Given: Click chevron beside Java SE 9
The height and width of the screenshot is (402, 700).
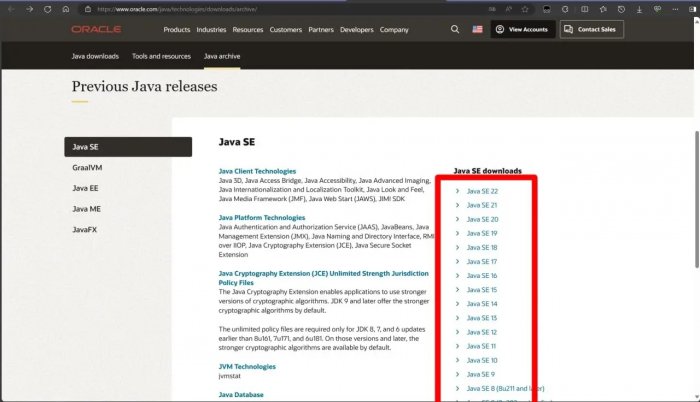Looking at the screenshot, I should tap(457, 374).
